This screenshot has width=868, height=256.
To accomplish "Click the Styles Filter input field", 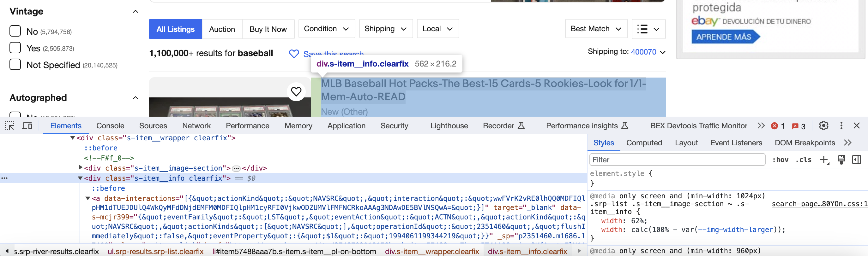I will coord(677,160).
